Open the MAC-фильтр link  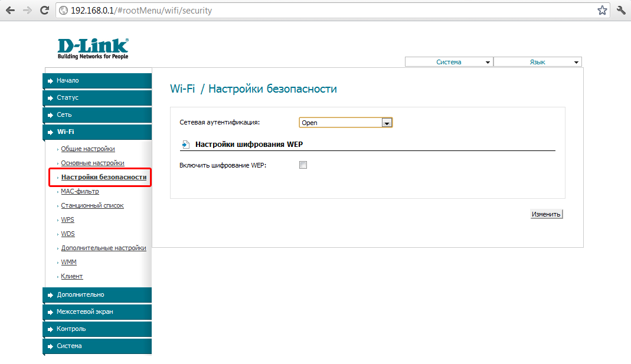pos(80,192)
